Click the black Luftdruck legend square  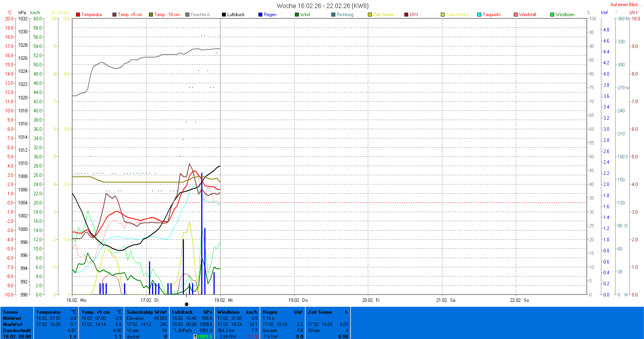(x=224, y=15)
